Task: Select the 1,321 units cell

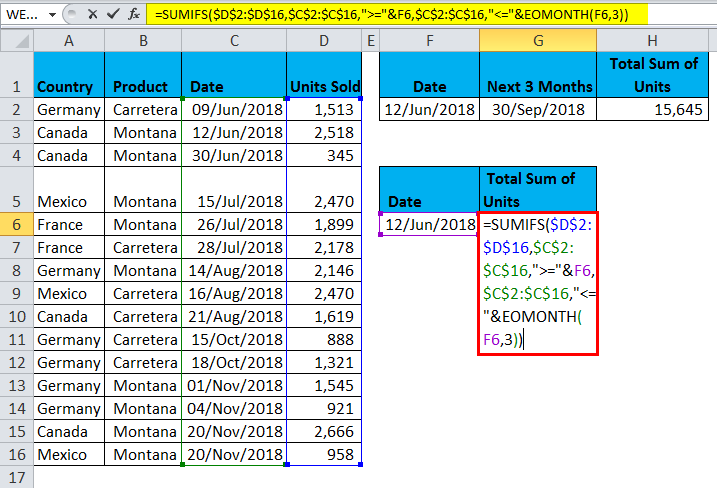Action: click(324, 362)
